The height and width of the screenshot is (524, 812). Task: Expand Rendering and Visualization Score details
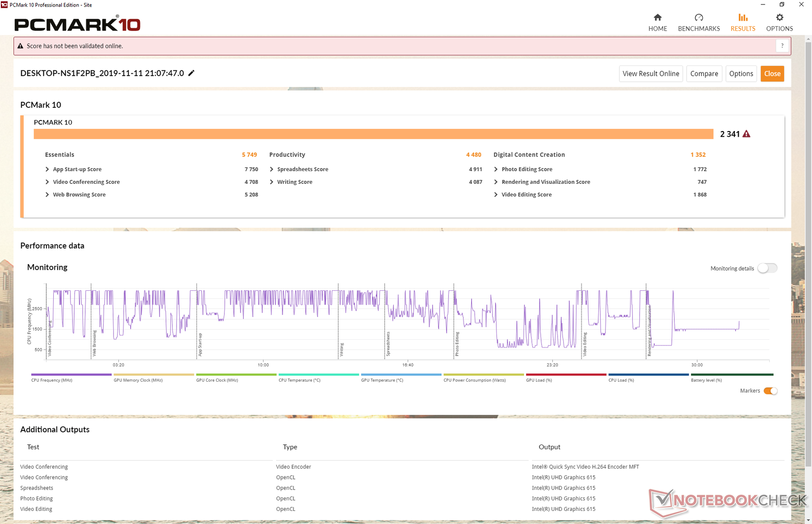(x=496, y=182)
